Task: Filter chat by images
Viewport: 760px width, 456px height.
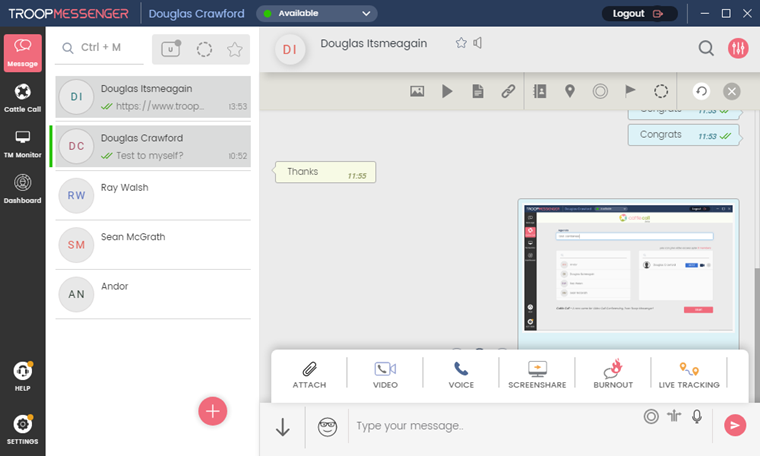Action: click(x=417, y=91)
